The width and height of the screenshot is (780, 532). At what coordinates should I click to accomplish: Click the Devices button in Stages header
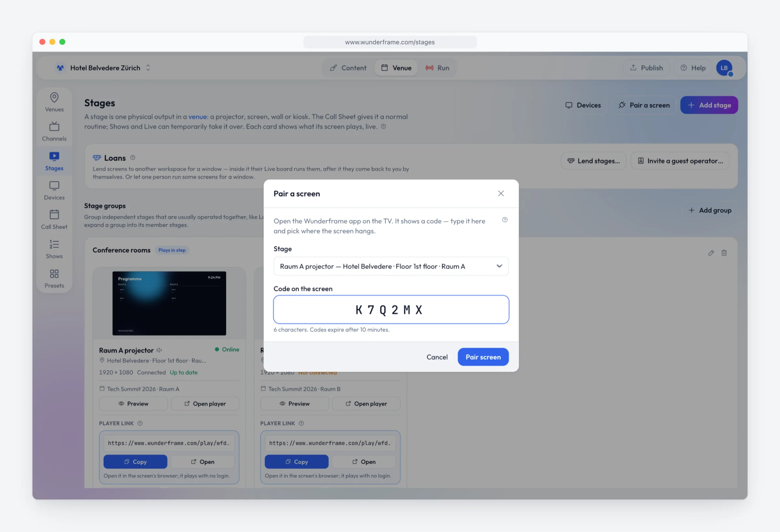pos(583,105)
